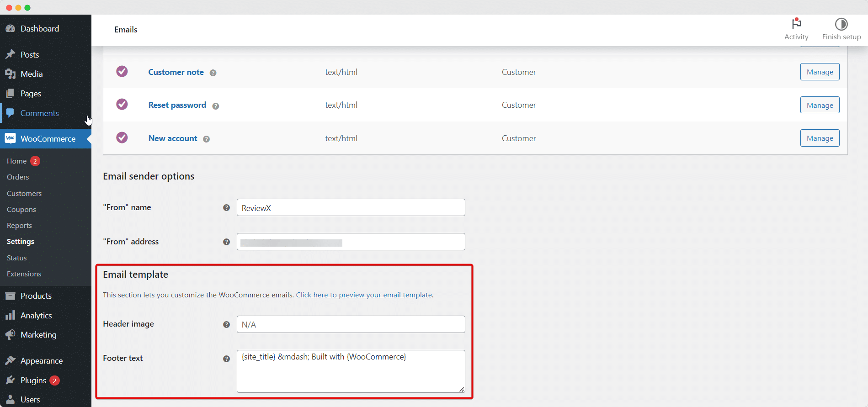
Task: Click the Marketing megaphone icon
Action: click(10, 334)
